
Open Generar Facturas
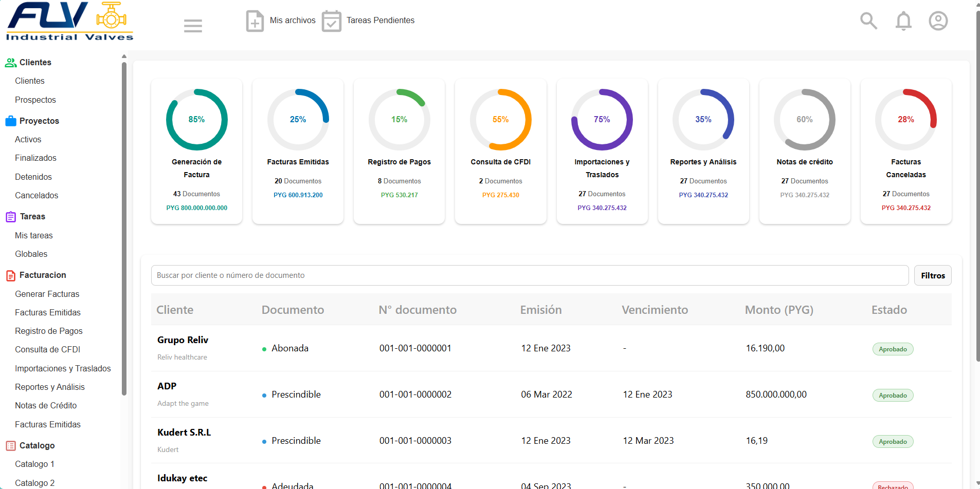47,294
